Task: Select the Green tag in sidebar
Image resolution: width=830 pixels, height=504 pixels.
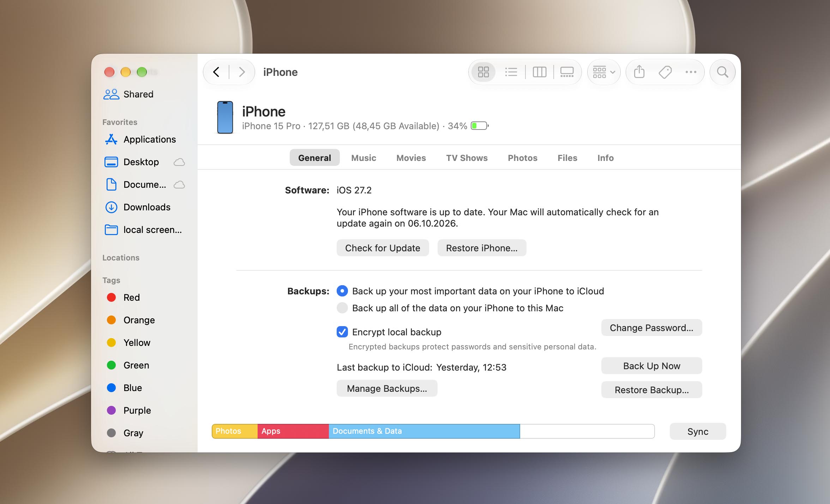Action: click(x=144, y=365)
